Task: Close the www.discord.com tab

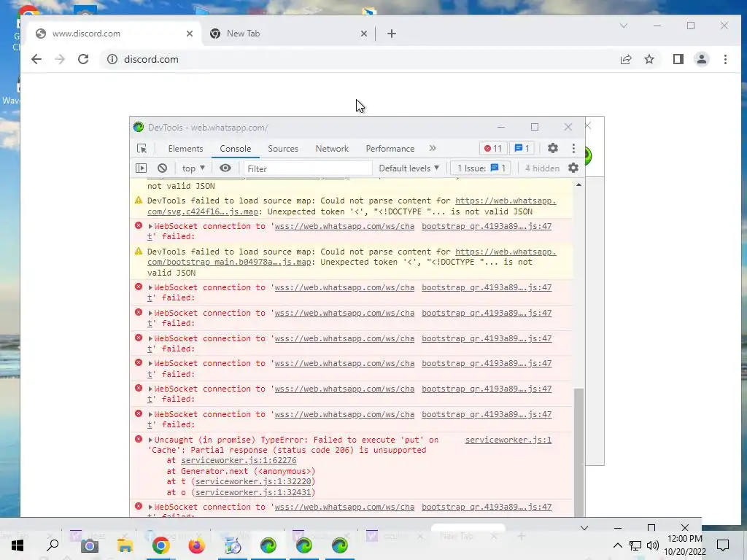Action: (190, 34)
